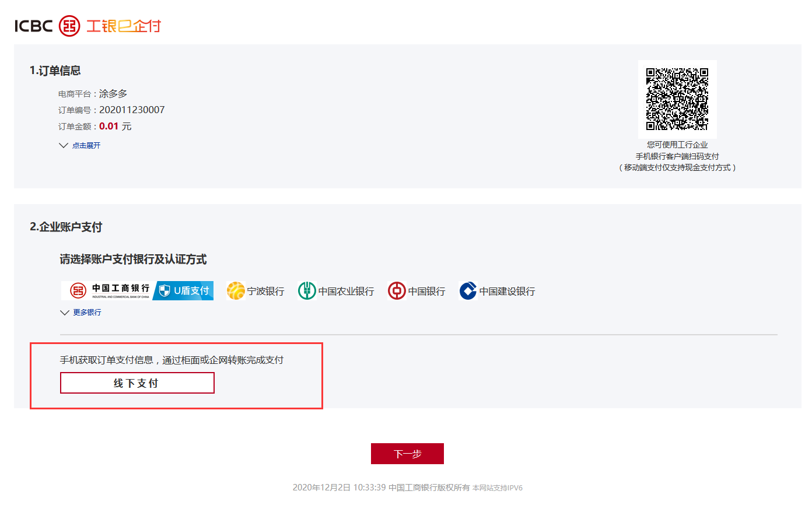Screen dimensions: 812x505
Task: Choose 中国建设银行 as payment bank
Action: (497, 290)
